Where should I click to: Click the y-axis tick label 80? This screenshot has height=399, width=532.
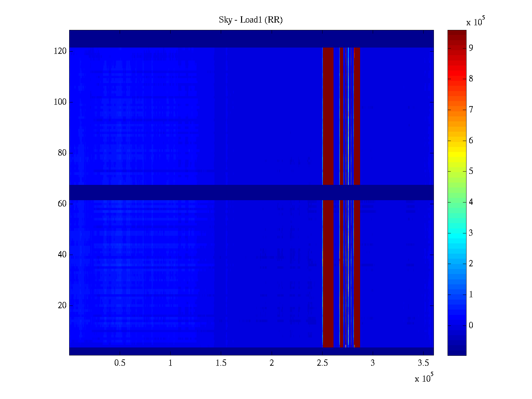point(62,153)
